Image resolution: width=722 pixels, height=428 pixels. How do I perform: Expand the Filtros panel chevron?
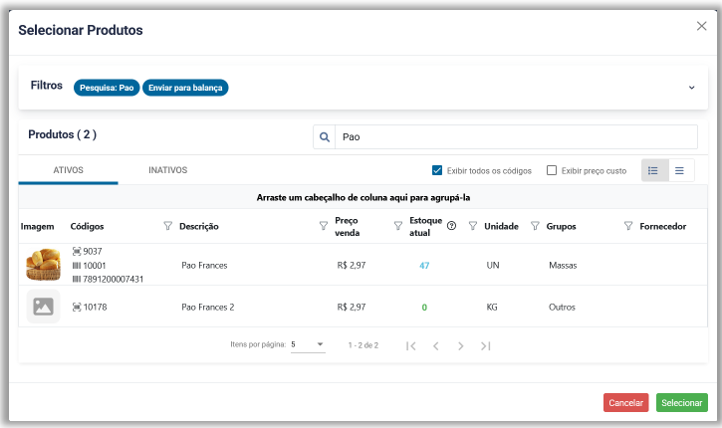(x=691, y=87)
